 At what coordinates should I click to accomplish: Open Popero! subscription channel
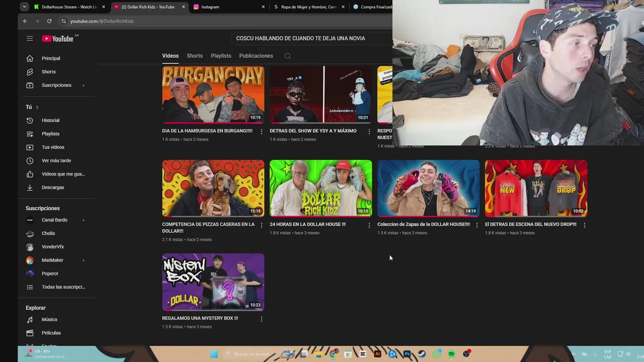coord(50,274)
